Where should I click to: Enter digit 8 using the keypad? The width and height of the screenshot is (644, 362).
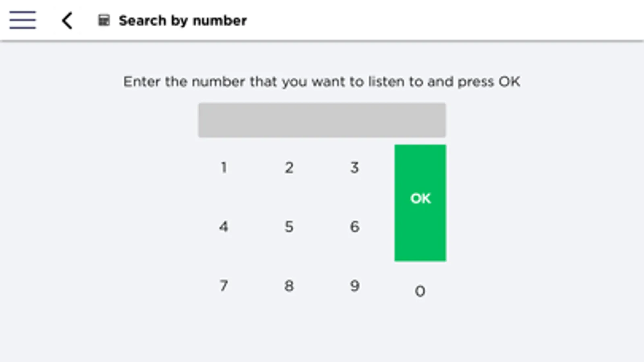pos(289,286)
